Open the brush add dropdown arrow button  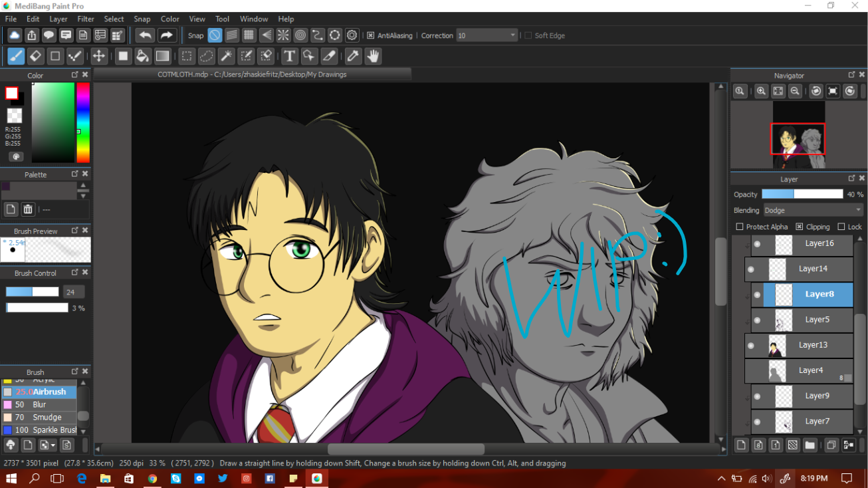(47, 445)
